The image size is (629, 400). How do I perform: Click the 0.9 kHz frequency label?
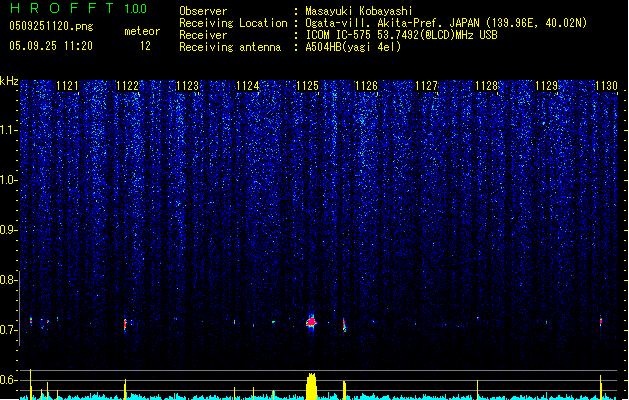click(x=8, y=230)
